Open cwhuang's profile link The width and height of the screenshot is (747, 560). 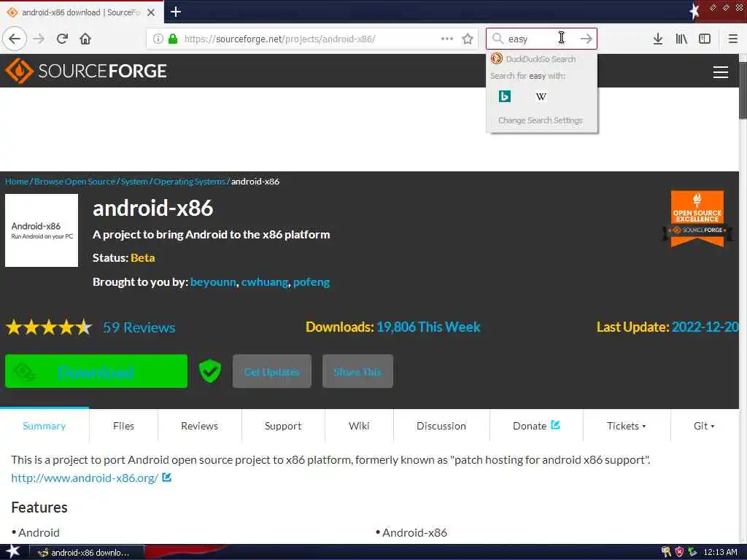click(265, 282)
